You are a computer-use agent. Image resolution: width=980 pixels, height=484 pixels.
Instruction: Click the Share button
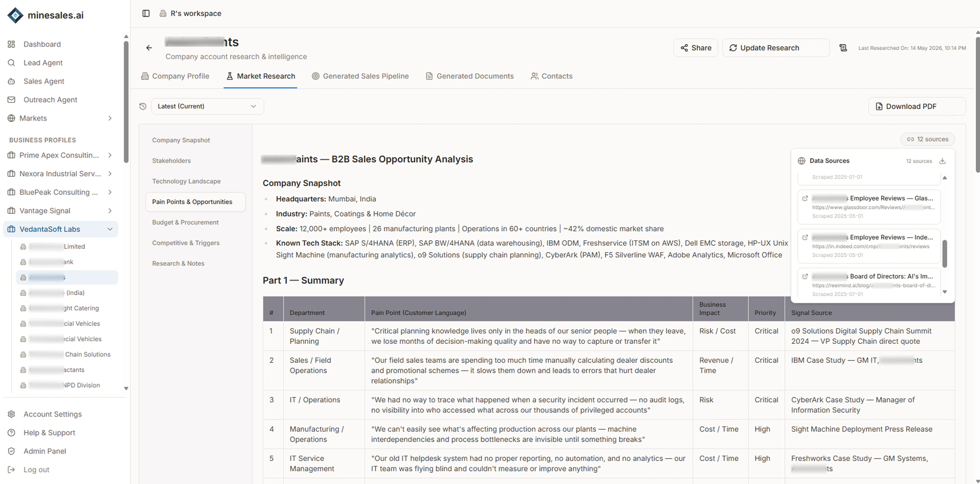[x=696, y=48]
